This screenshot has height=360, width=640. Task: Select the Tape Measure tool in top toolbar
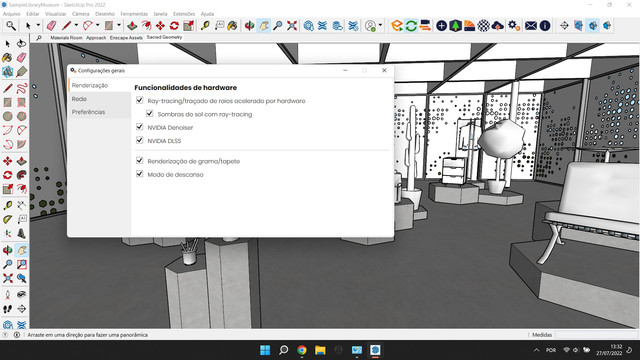pyautogui.click(x=205, y=26)
